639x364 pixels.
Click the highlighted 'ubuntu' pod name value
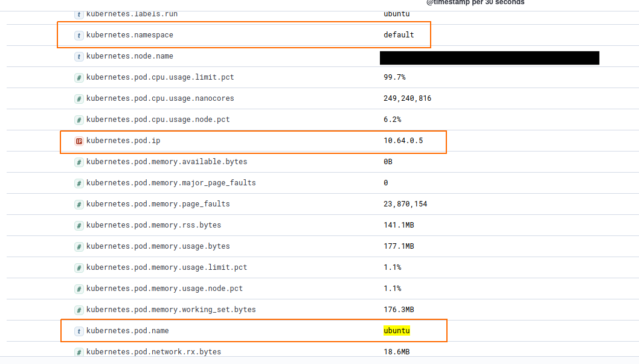point(397,331)
